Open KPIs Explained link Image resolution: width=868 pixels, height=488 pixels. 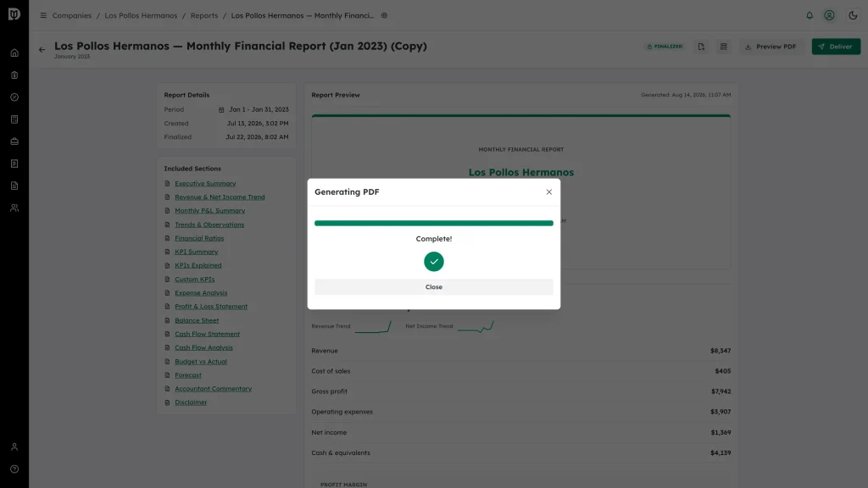(x=198, y=265)
